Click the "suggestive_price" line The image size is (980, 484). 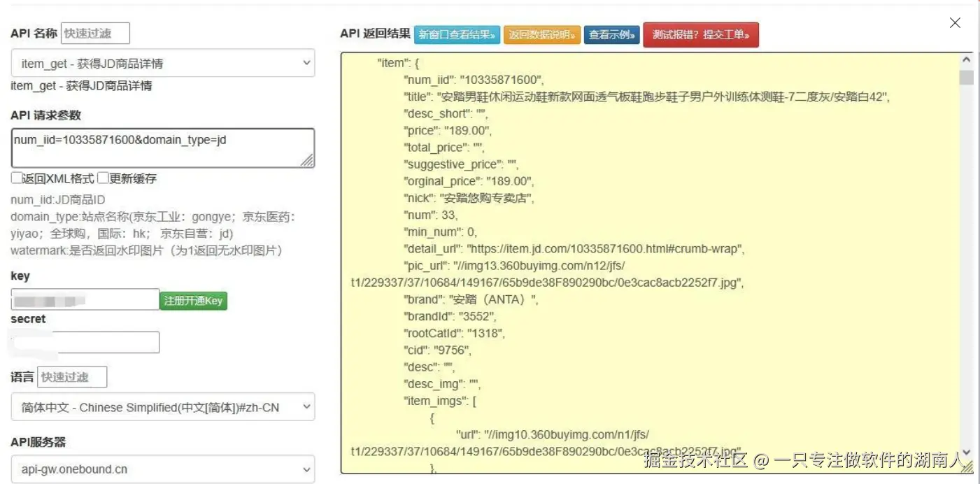click(x=461, y=164)
